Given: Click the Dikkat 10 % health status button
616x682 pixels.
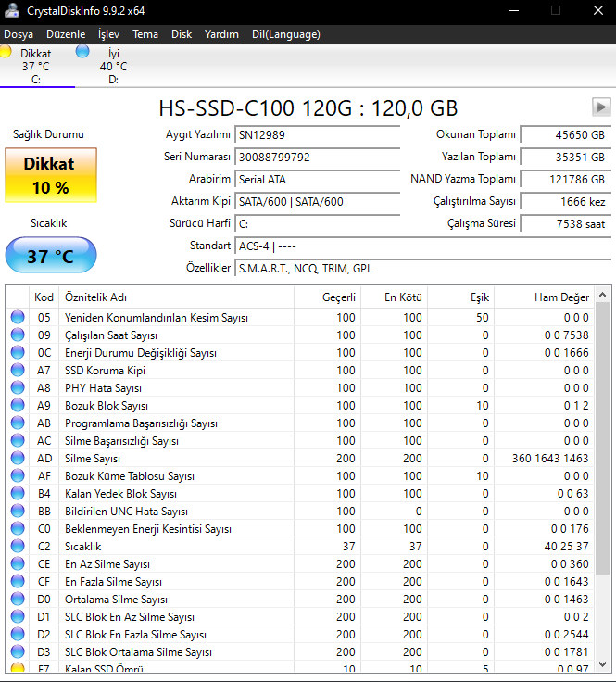Looking at the screenshot, I should [51, 175].
